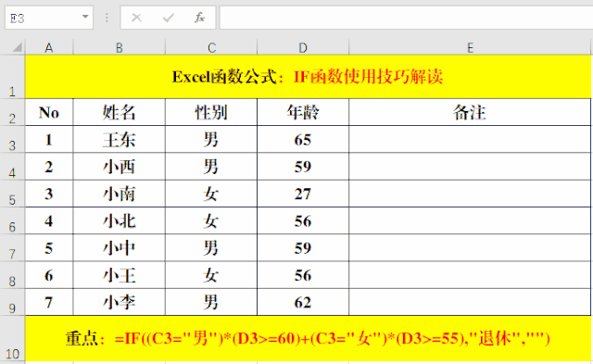The image size is (593, 364).
Task: Open the Insert Function fx dialog
Action: coord(199,18)
